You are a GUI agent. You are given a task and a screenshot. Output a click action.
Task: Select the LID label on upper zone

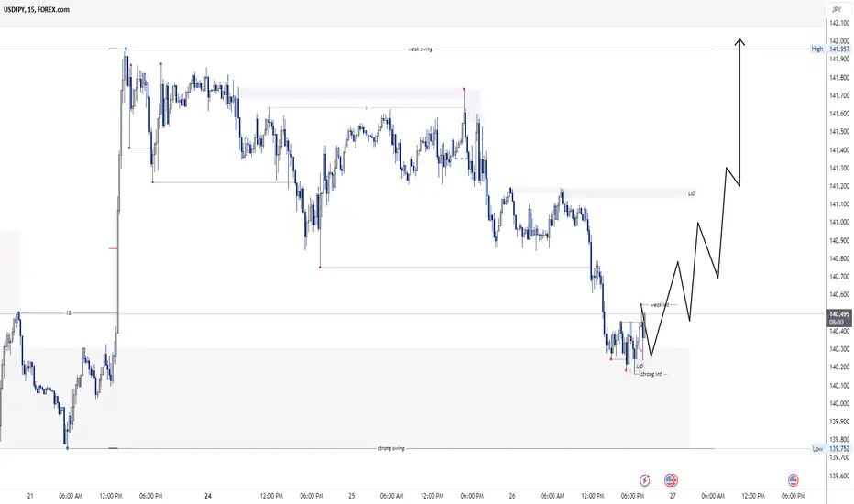tap(692, 193)
